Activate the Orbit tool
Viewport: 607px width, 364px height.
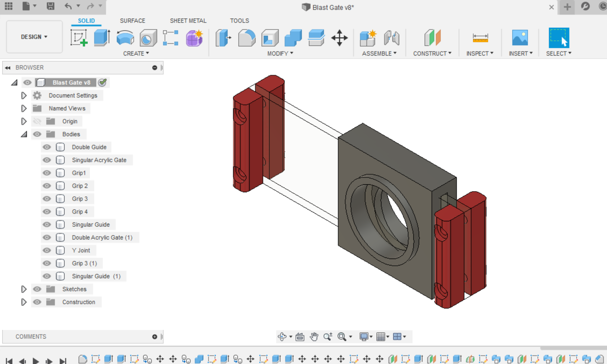point(282,336)
